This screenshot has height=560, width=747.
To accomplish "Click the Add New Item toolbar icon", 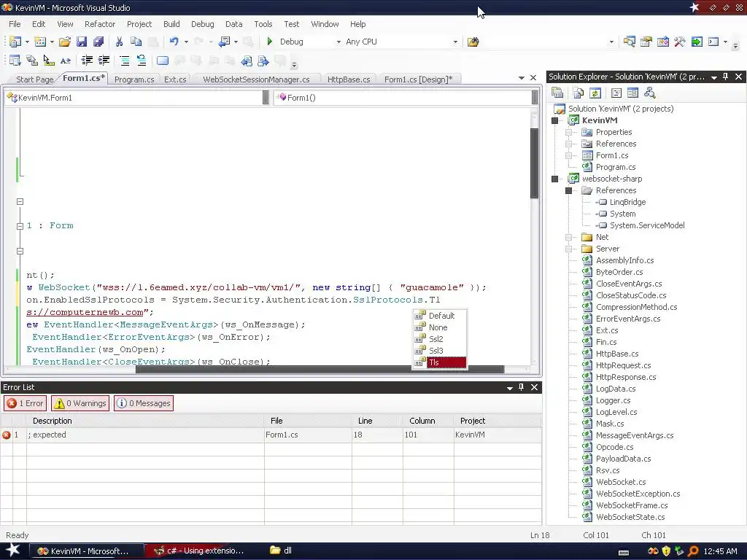I will [40, 42].
